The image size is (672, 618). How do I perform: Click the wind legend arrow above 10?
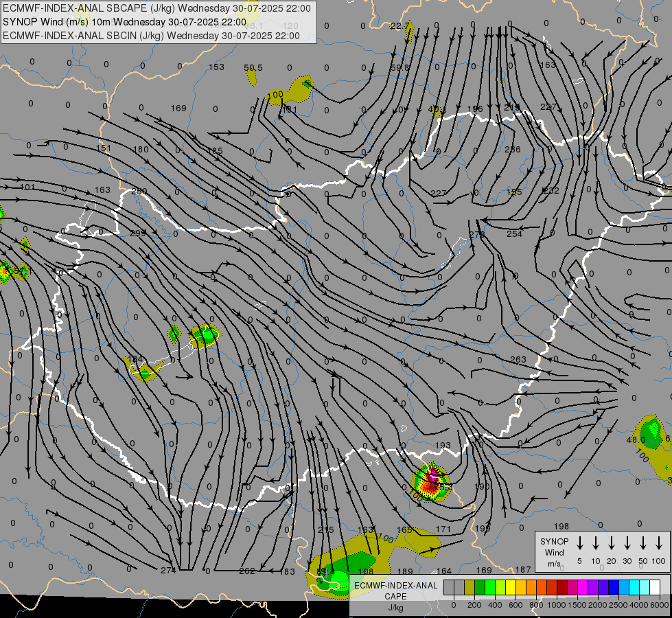click(596, 543)
